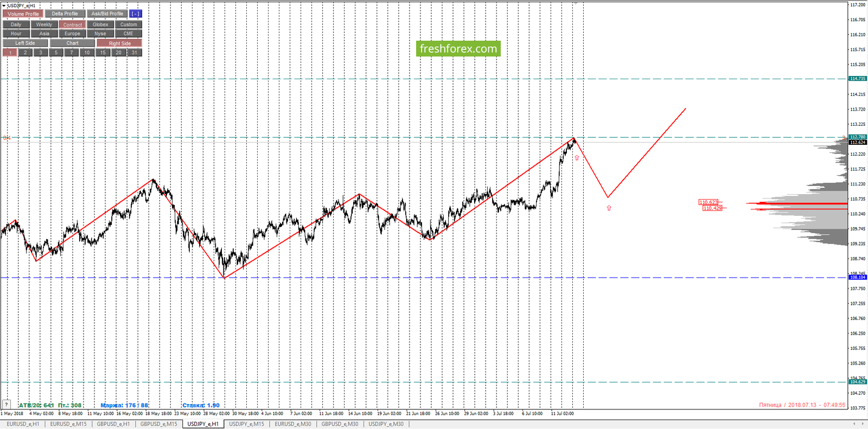Expand the USDJPY_e,H1 chart dropdown arrow

tap(3, 5)
